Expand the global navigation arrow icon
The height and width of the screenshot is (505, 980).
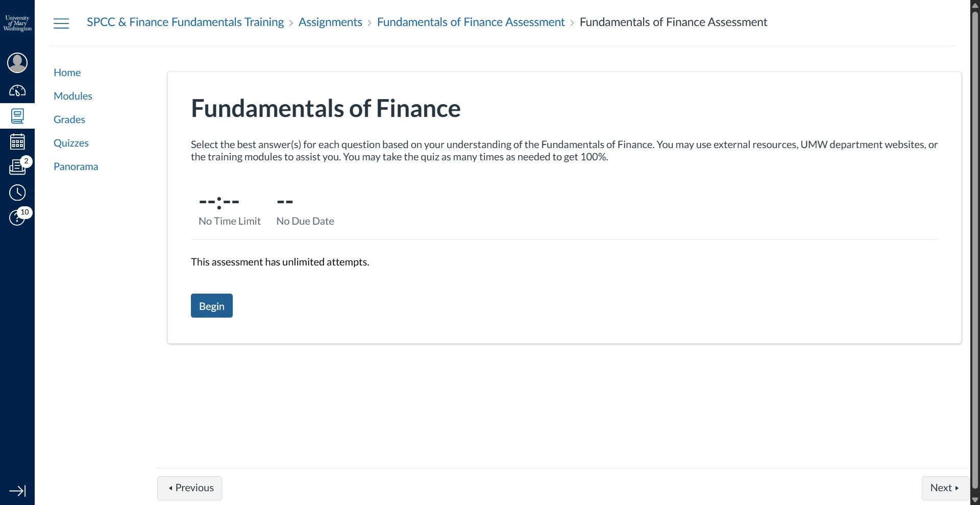(17, 491)
